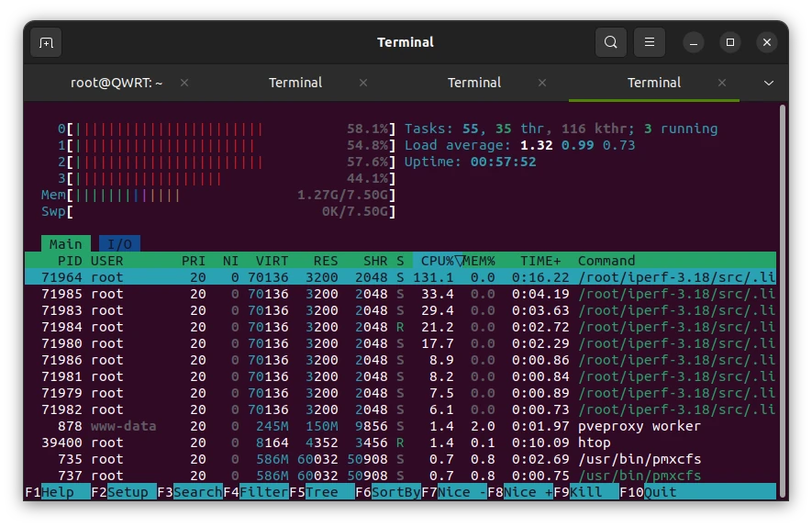Select process row PID 71985
This screenshot has height=527, width=812.
tap(400, 294)
